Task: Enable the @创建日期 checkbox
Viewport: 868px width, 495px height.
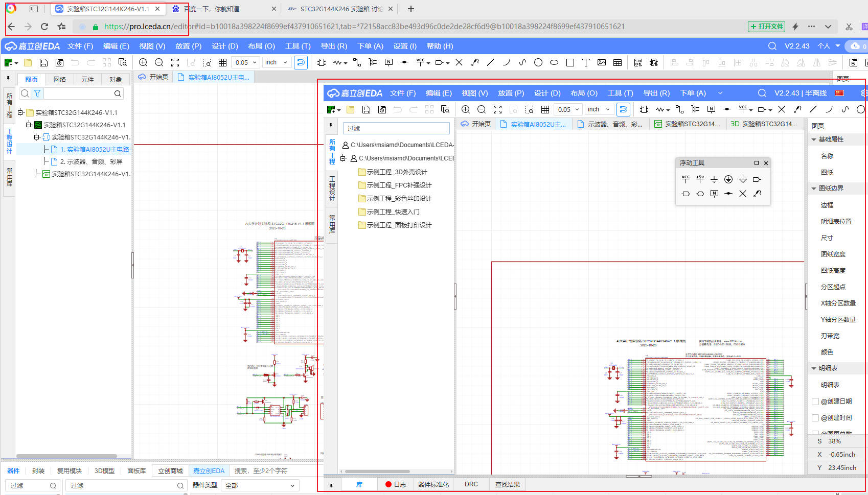Action: 815,402
